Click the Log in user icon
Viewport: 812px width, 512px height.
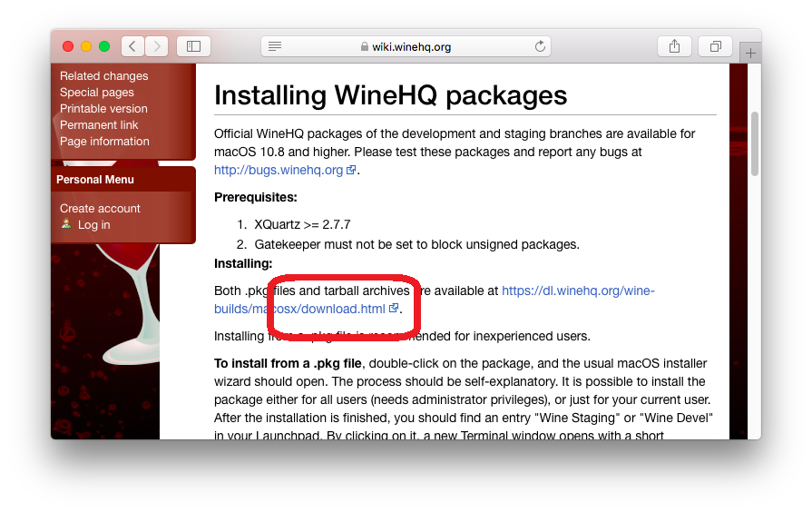click(66, 224)
